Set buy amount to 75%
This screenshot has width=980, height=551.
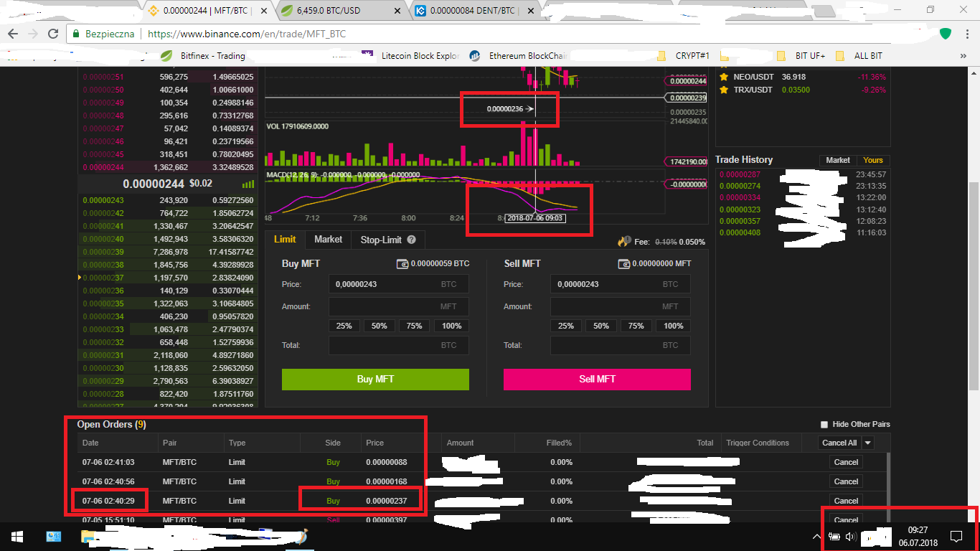point(415,326)
